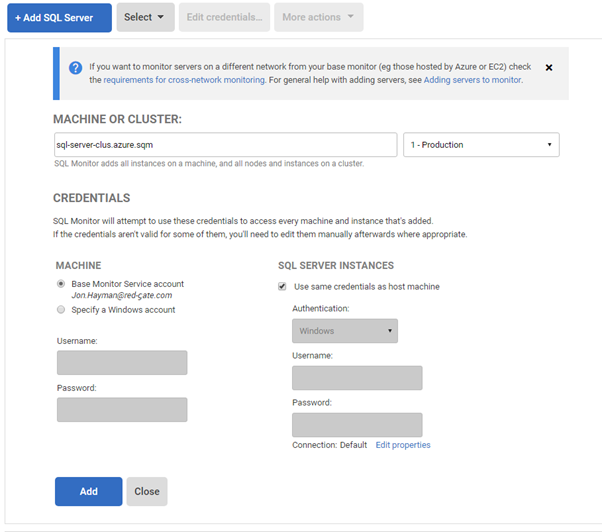Open the Adding servers to monitor link
The width and height of the screenshot is (602, 532).
click(472, 80)
